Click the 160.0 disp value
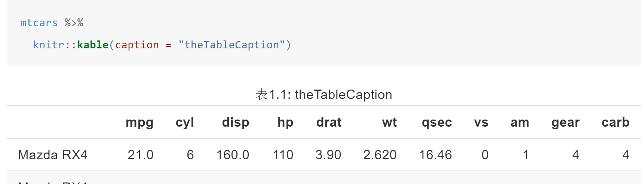 coord(233,155)
